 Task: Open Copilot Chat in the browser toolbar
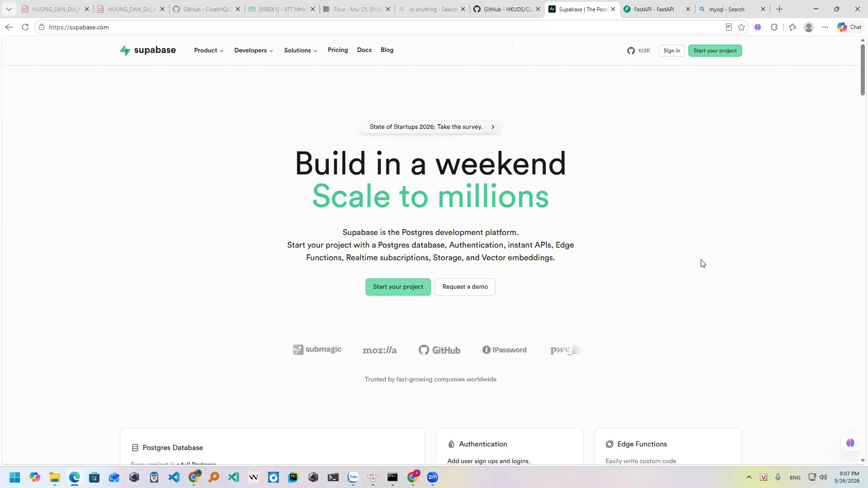click(x=849, y=27)
